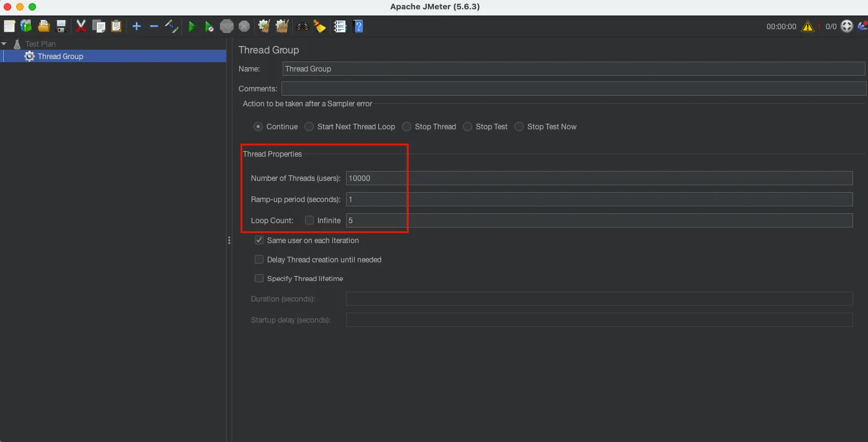Select the Stop Thread radio button
Image resolution: width=868 pixels, height=442 pixels.
[406, 126]
